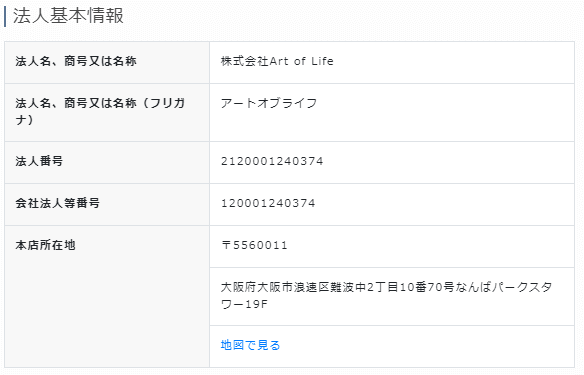Viewport: 584px width, 375px height.
Task: Click the 〒 postal mark symbol
Action: pyautogui.click(x=226, y=245)
